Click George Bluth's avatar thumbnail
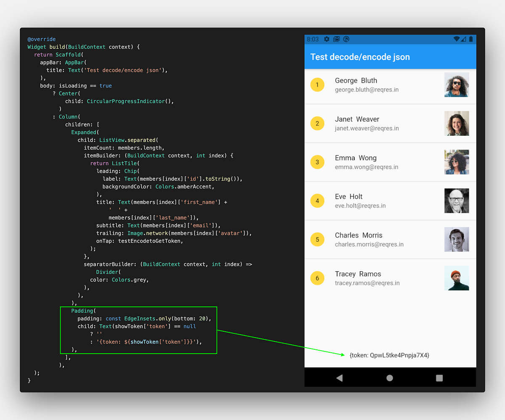505x420 pixels. click(x=457, y=85)
